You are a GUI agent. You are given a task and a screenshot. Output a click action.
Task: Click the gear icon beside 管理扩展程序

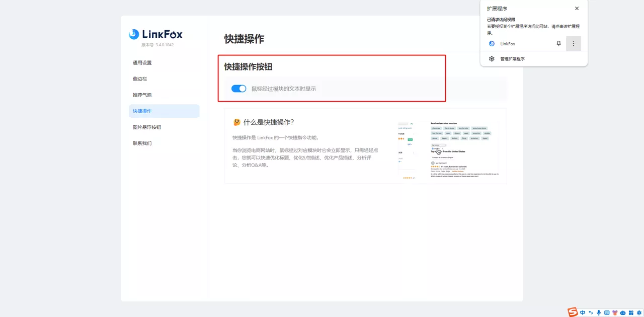click(x=492, y=58)
